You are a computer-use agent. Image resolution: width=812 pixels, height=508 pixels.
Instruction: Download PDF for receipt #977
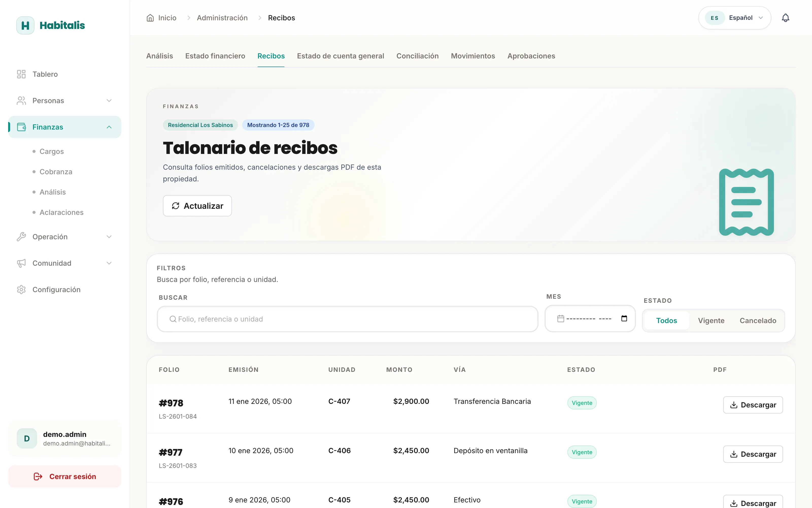tap(753, 454)
